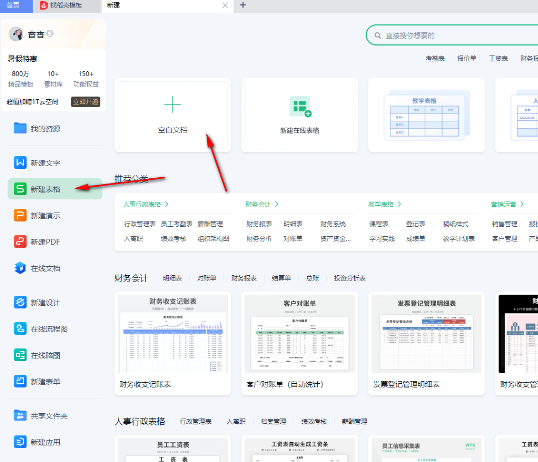
Task: Click the 立即开通 activate now button
Action: click(x=85, y=102)
